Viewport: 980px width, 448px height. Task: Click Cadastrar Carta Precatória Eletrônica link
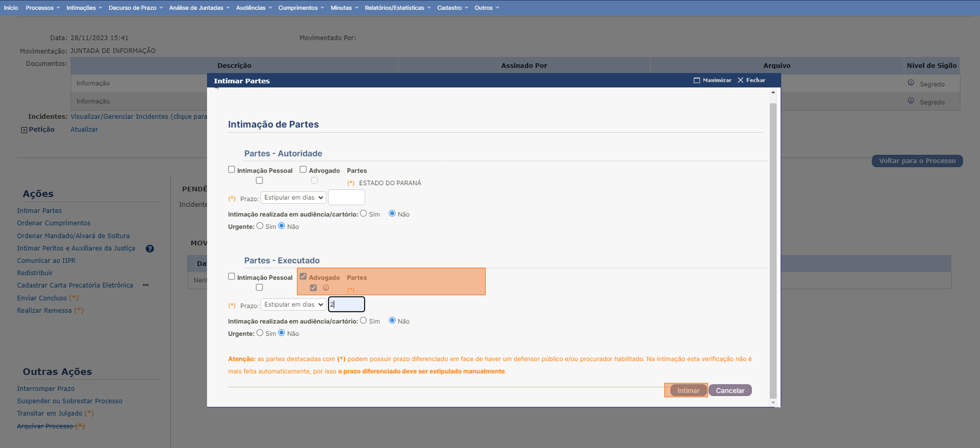point(75,285)
